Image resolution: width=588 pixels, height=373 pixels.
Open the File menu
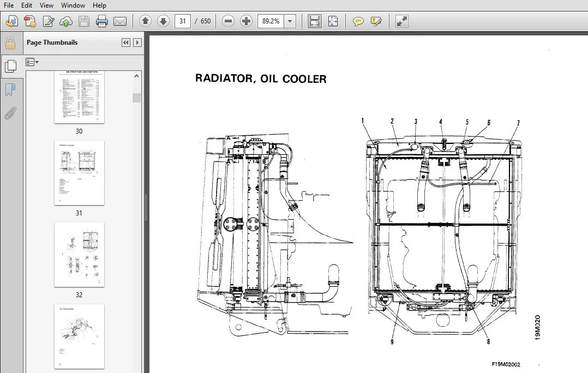(9, 5)
